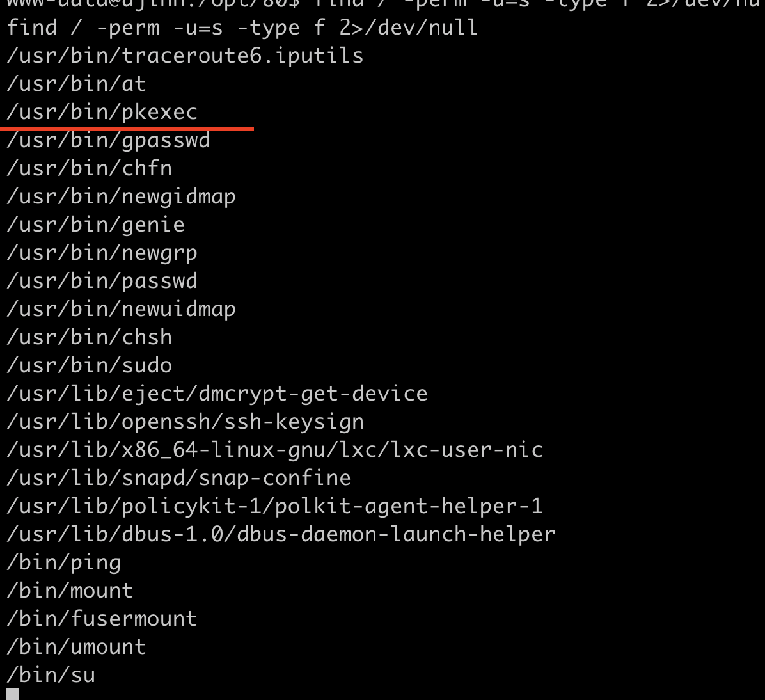Click on the /usr/bin/genie line

pos(96,225)
